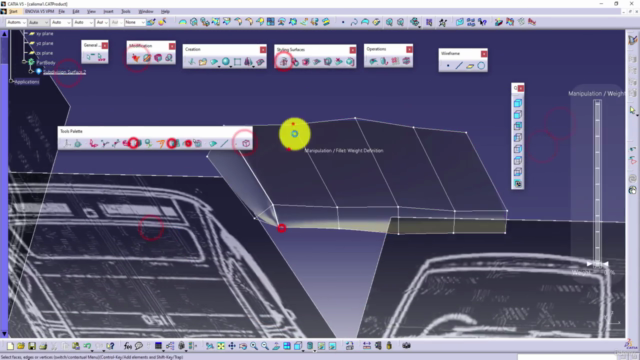
Task: Open the Window menu
Action: (x=146, y=11)
